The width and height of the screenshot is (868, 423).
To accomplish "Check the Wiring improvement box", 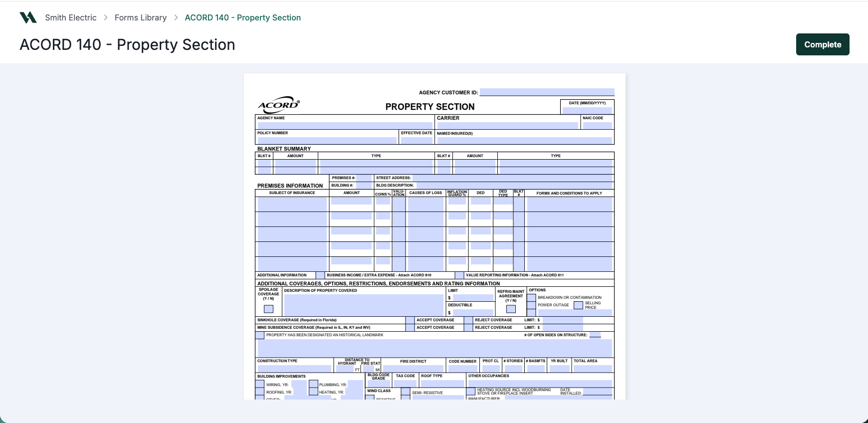I will (260, 384).
